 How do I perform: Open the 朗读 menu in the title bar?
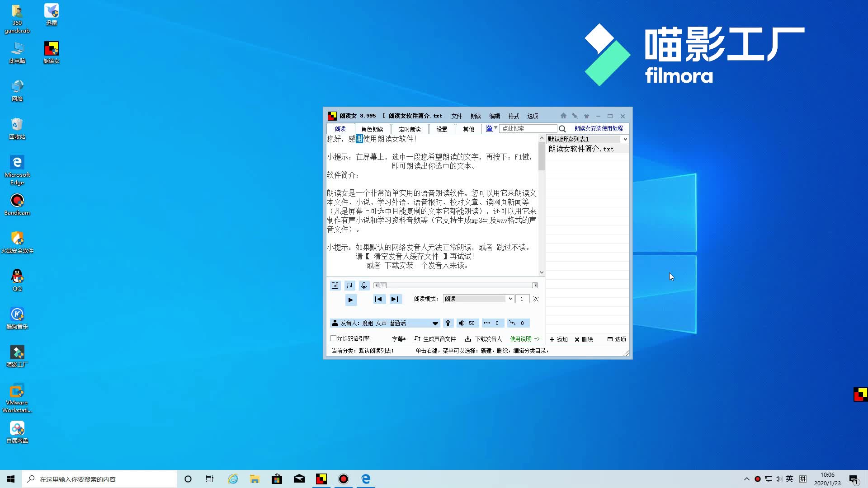(x=476, y=116)
